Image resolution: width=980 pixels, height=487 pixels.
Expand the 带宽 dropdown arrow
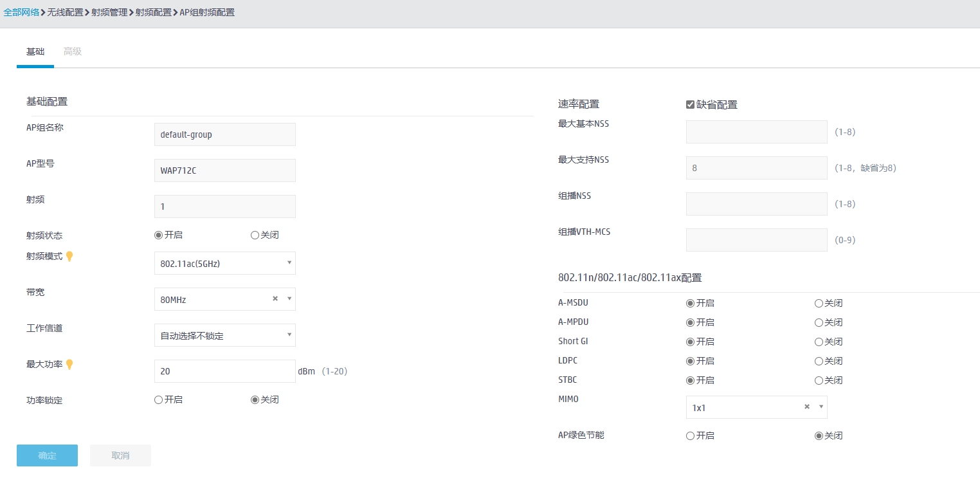pyautogui.click(x=289, y=299)
